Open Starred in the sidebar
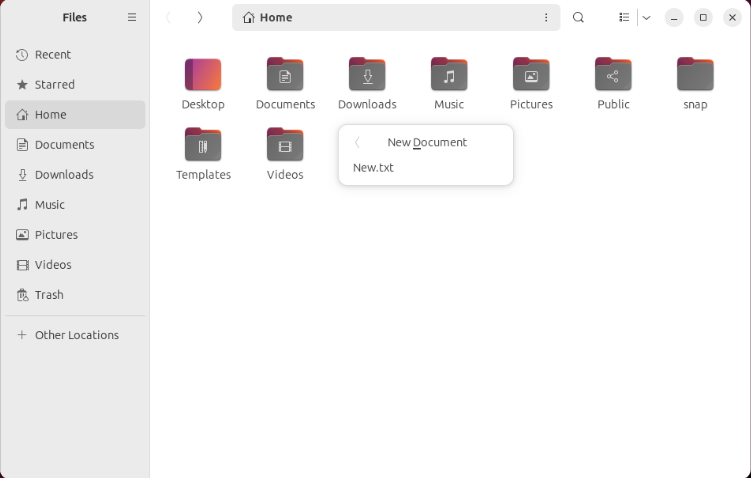This screenshot has height=478, width=751. coord(75,85)
